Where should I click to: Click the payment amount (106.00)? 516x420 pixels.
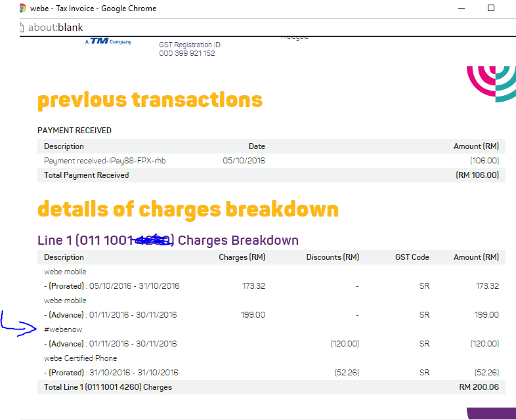[x=484, y=161]
